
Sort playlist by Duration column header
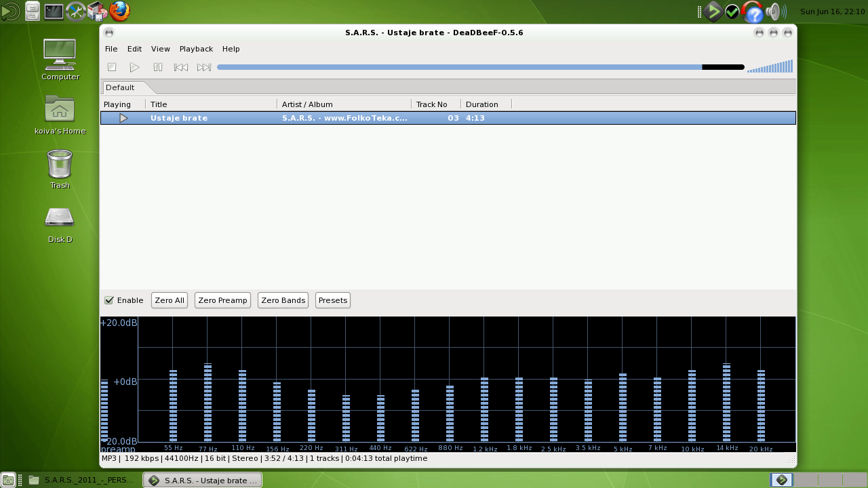click(486, 104)
